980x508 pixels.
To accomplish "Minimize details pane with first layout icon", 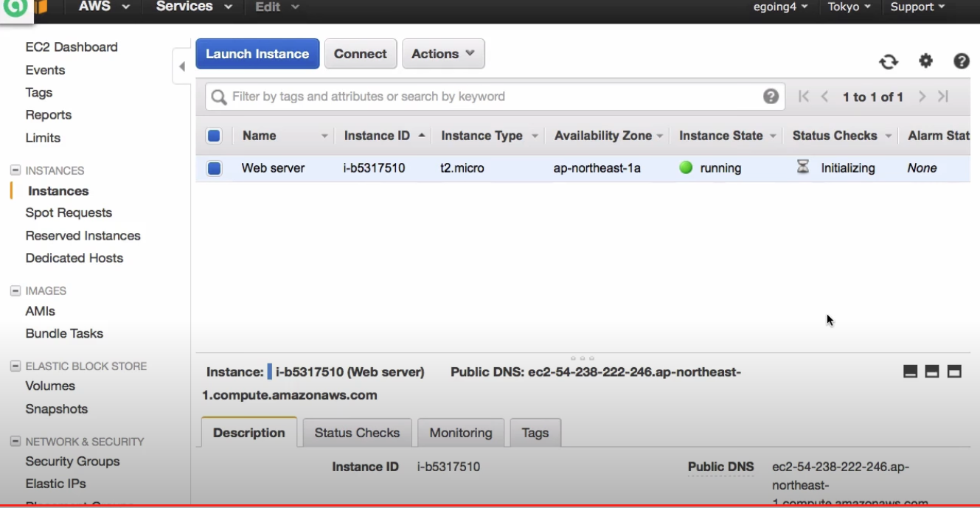I will 911,372.
